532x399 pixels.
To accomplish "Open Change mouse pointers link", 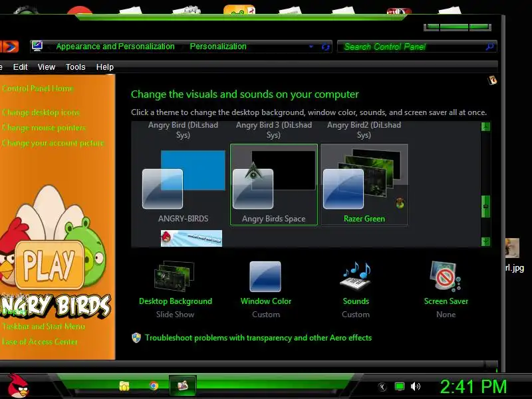I will (x=44, y=128).
